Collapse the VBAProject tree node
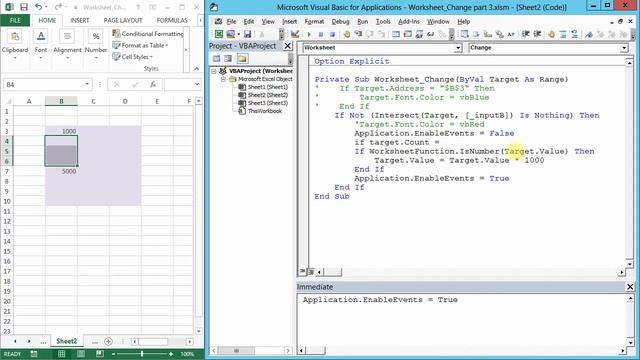Viewport: 640px width, 360px height. (213, 71)
